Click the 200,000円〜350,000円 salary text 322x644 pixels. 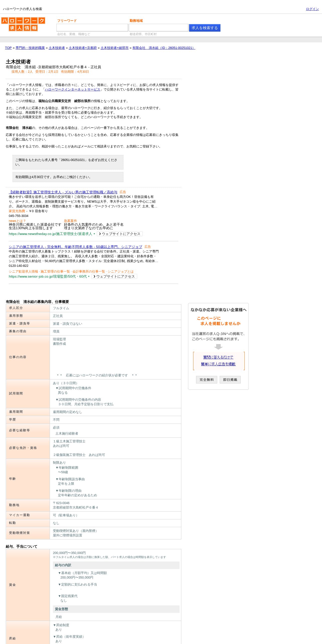tap(69, 553)
